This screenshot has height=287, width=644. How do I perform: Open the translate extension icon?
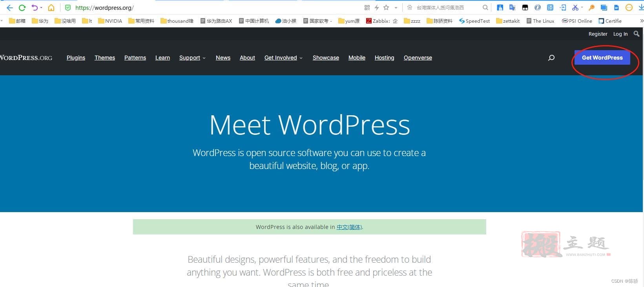(513, 7)
